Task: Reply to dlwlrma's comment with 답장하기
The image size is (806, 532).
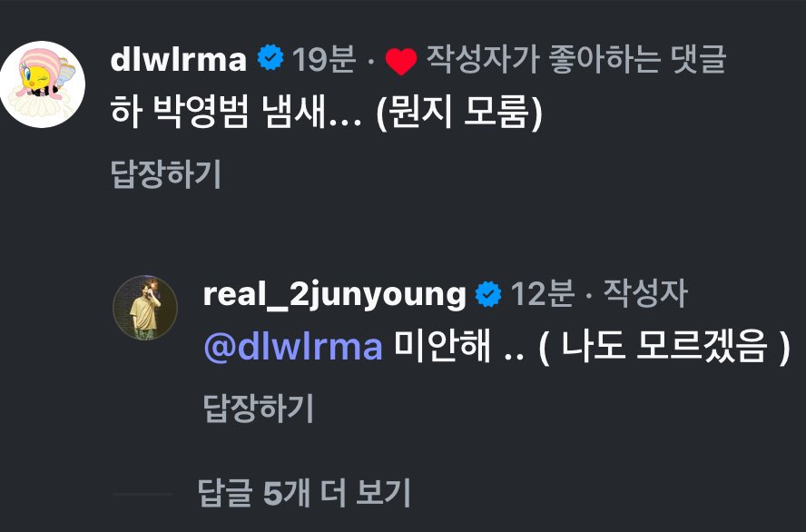Action: (x=166, y=173)
